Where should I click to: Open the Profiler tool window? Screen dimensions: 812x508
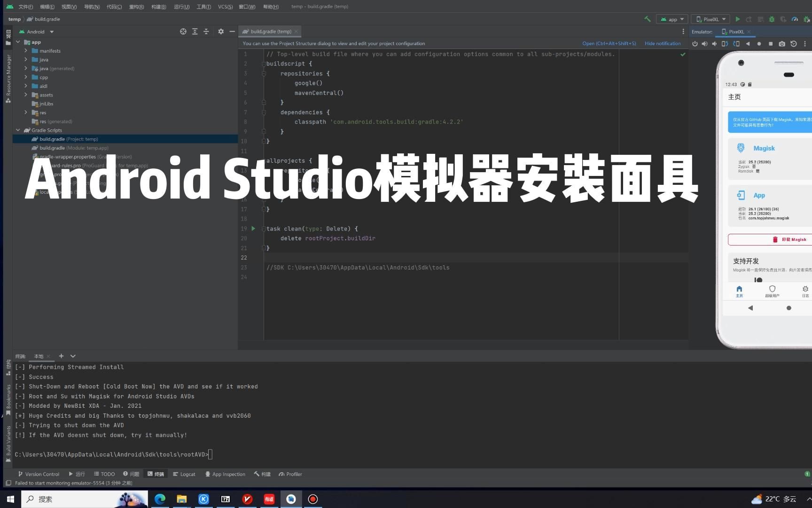pos(290,474)
